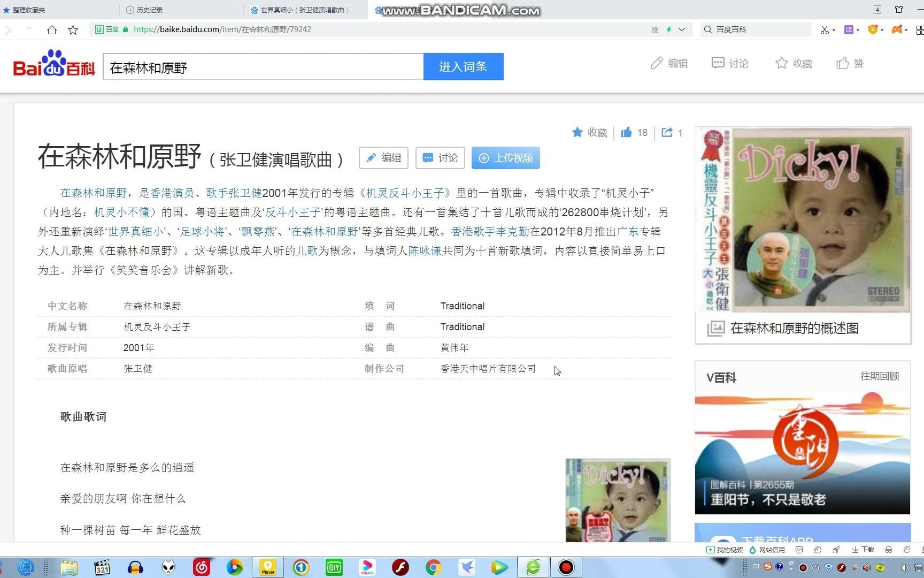Screen dimensions: 924x578
Task: Open small album thumbnail beside the lyrics
Action: click(x=618, y=500)
